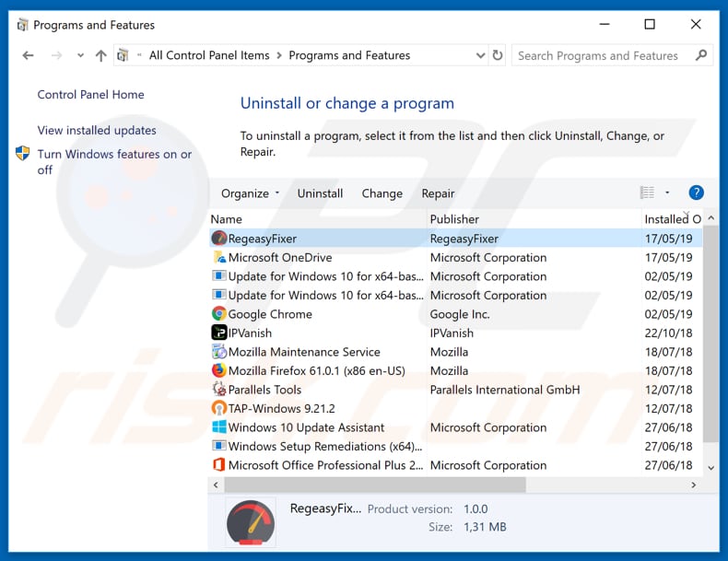Open the Organize dropdown menu
Viewport: 728px width, 561px height.
[250, 193]
